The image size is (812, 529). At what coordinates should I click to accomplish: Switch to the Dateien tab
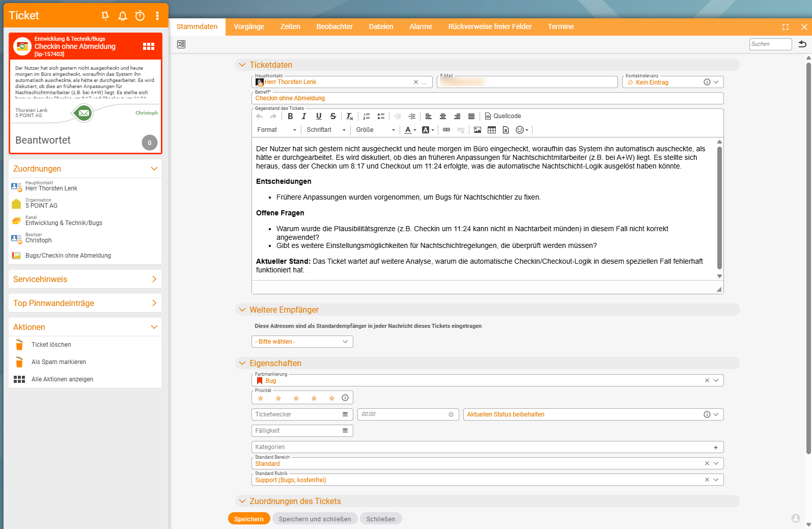coord(381,26)
